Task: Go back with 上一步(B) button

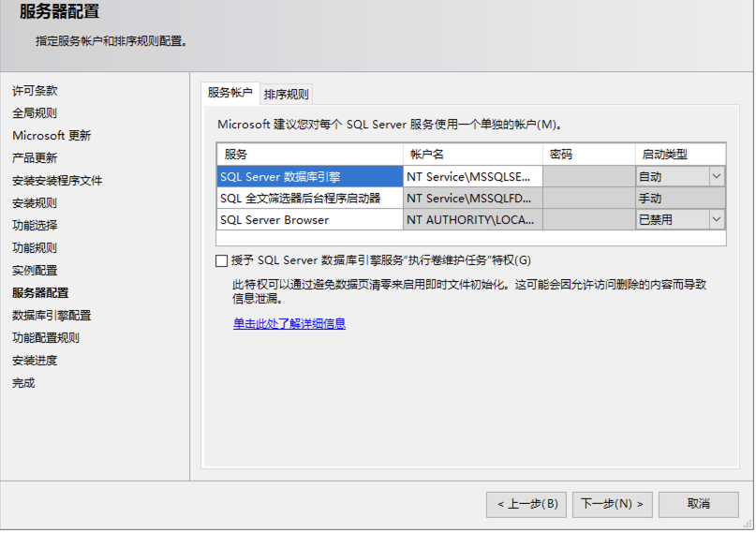Action: 526,504
